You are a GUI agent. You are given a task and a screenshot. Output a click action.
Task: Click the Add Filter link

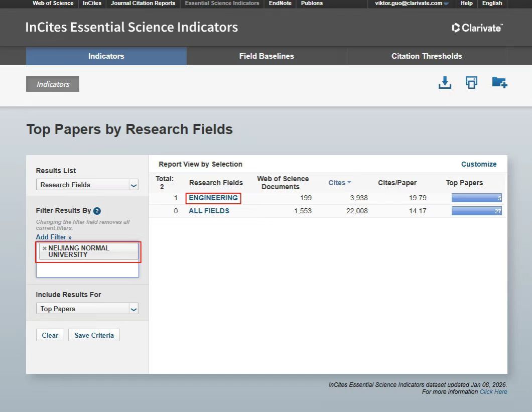pyautogui.click(x=54, y=237)
